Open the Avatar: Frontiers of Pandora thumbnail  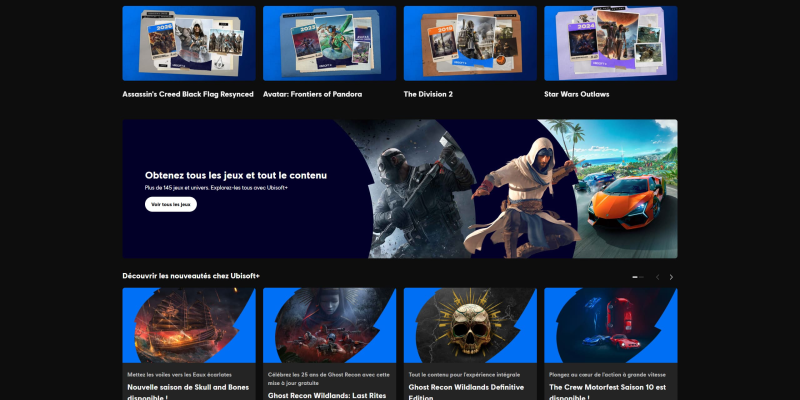pyautogui.click(x=330, y=43)
